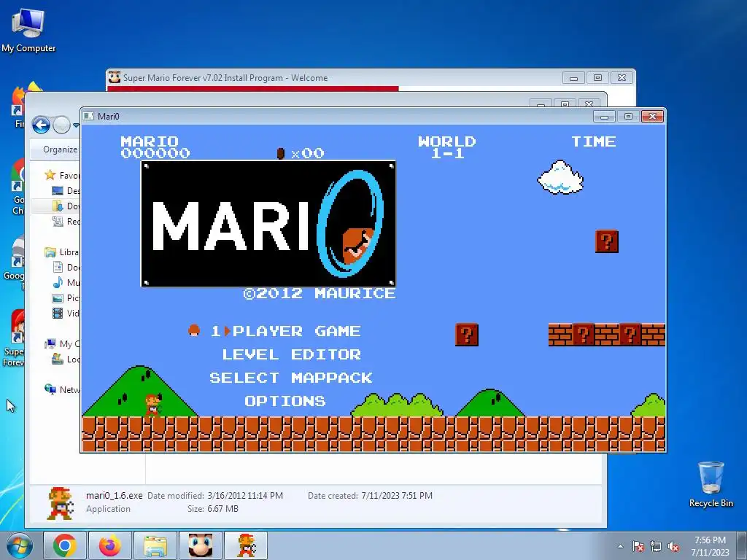The height and width of the screenshot is (560, 747).
Task: Open Chrome shortcut on the desktop
Action: click(18, 187)
